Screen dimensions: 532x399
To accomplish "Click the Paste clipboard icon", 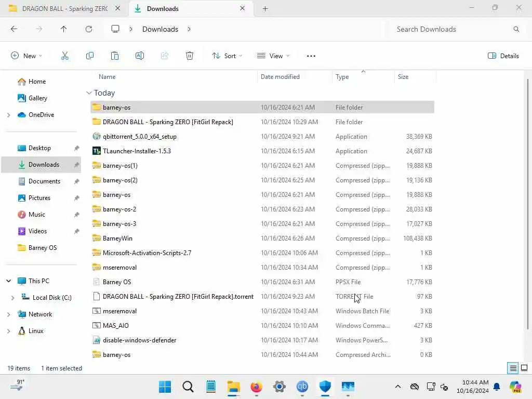I will coord(115,56).
